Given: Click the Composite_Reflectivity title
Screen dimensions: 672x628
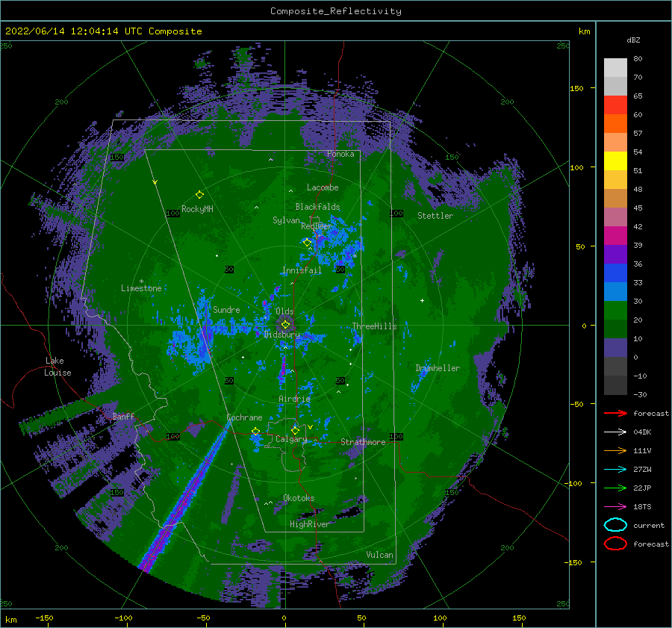Looking at the screenshot, I should (x=336, y=11).
